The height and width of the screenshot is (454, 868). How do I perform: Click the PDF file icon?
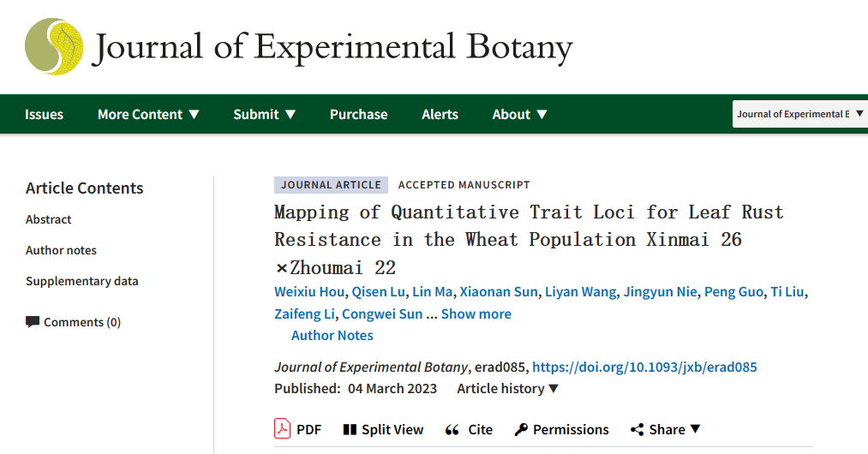pos(283,428)
